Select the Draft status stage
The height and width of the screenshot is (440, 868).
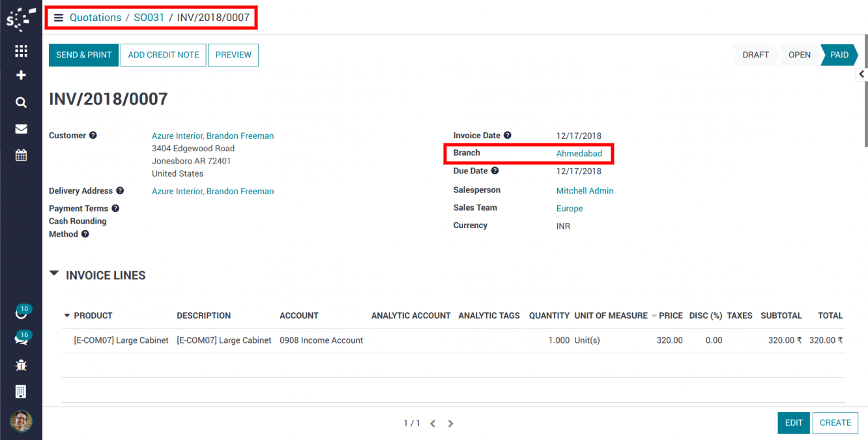click(x=755, y=55)
